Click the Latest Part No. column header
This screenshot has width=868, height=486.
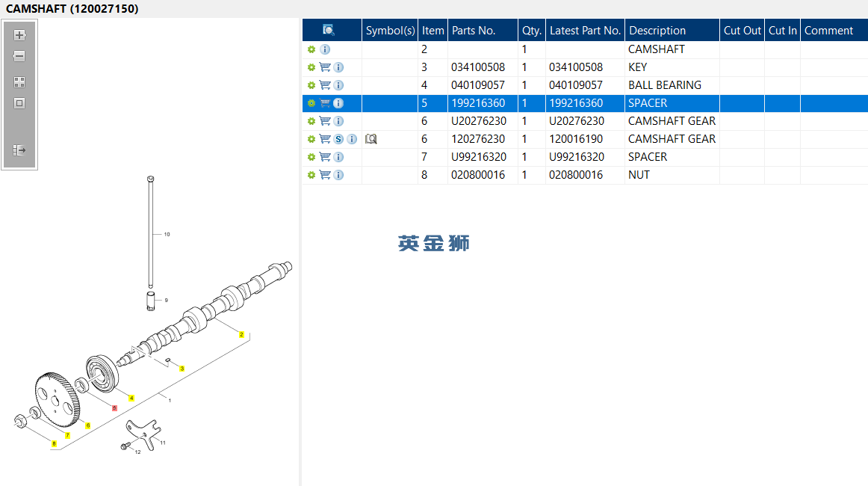click(585, 31)
